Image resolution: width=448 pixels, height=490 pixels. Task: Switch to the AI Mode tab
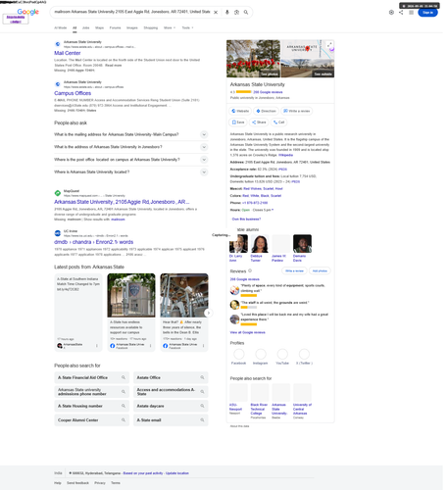click(61, 27)
